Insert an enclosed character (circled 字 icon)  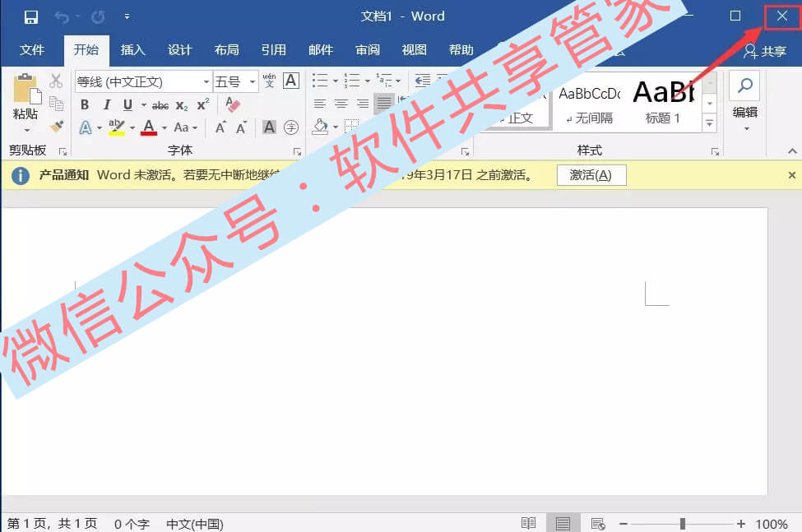291,127
